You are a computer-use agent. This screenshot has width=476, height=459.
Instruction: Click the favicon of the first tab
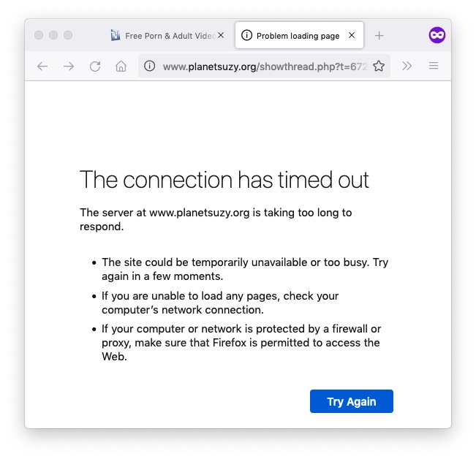[x=116, y=36]
